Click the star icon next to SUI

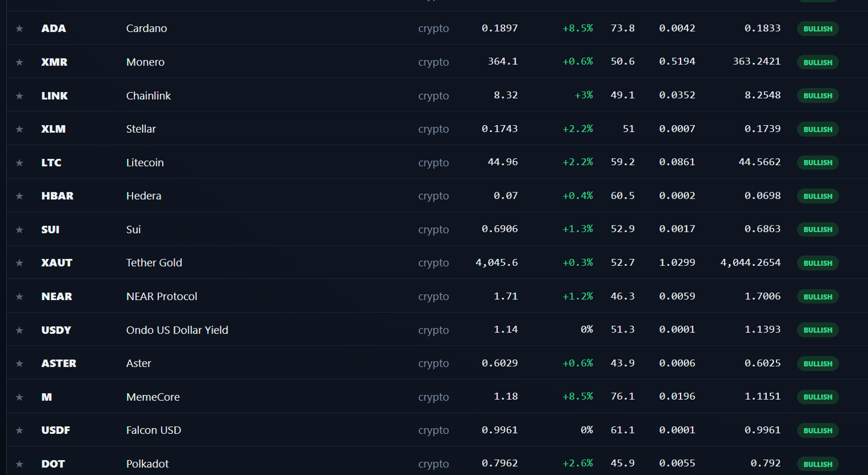19,229
